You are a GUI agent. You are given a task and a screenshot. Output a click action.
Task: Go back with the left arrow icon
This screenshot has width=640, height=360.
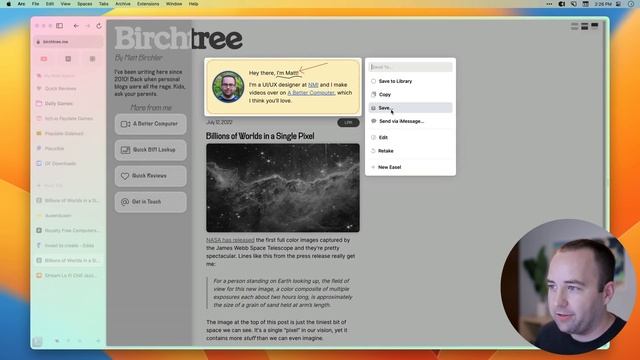[76, 26]
